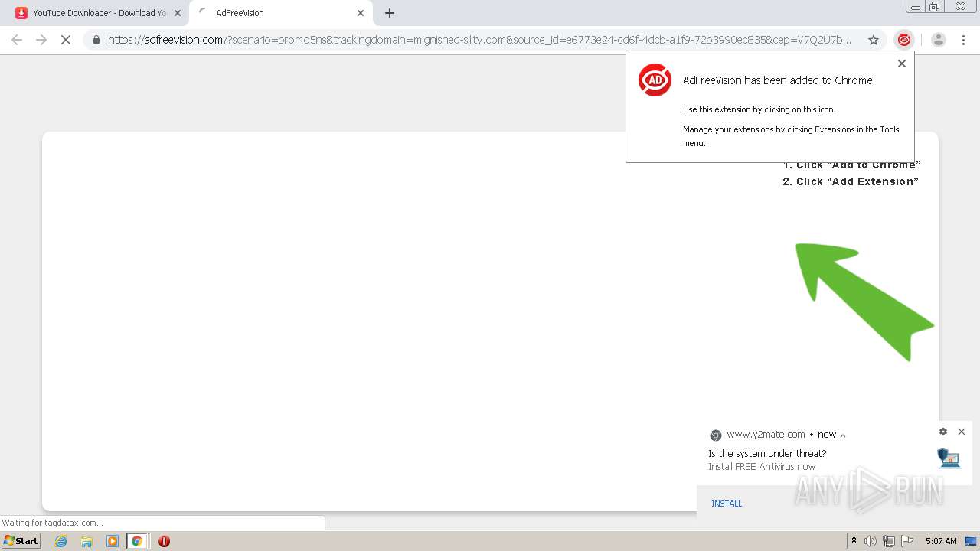Go back to previous page
This screenshot has width=980, height=551.
17,40
